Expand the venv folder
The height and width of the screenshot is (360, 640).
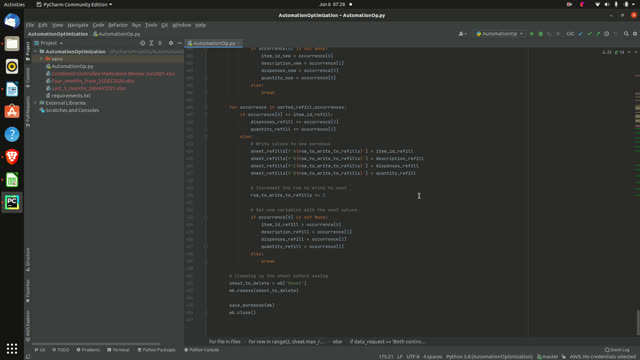pos(41,59)
